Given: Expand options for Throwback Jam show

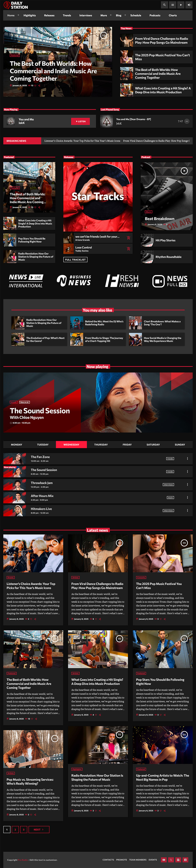Looking at the screenshot, I should [187, 485].
